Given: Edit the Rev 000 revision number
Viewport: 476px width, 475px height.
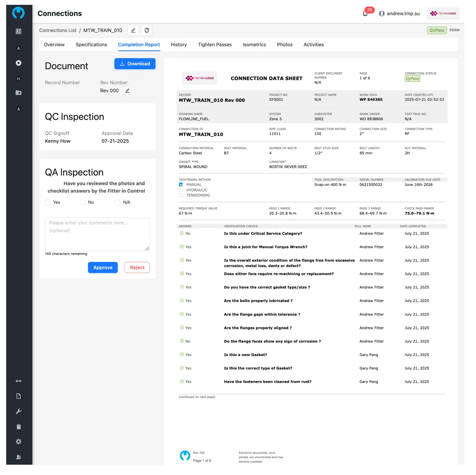Looking at the screenshot, I should [x=127, y=91].
